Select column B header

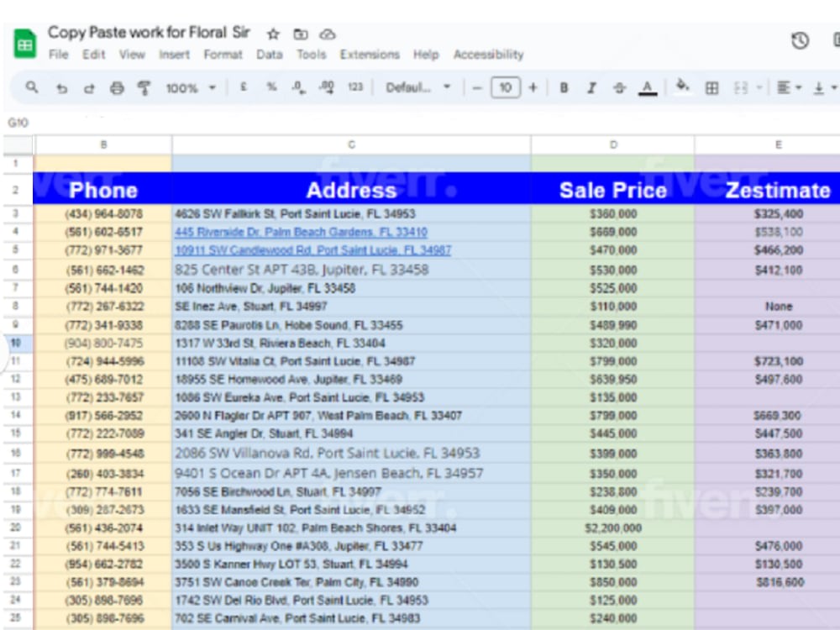(103, 144)
